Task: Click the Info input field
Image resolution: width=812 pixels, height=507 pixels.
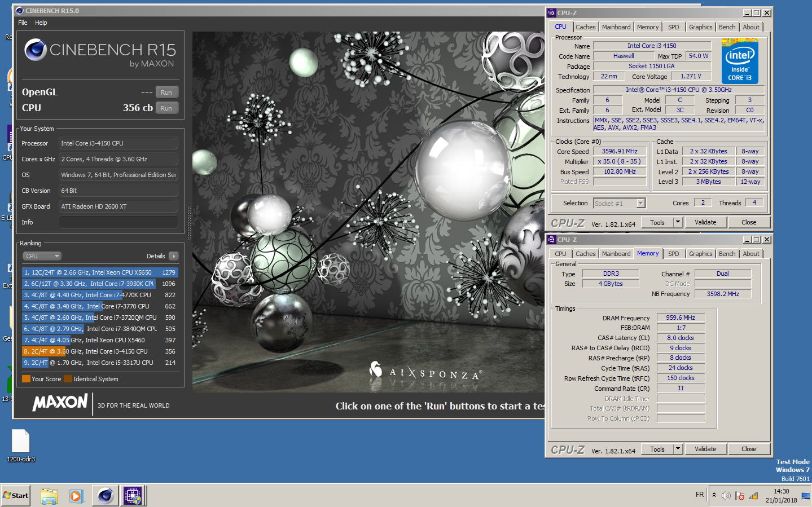Action: (118, 222)
